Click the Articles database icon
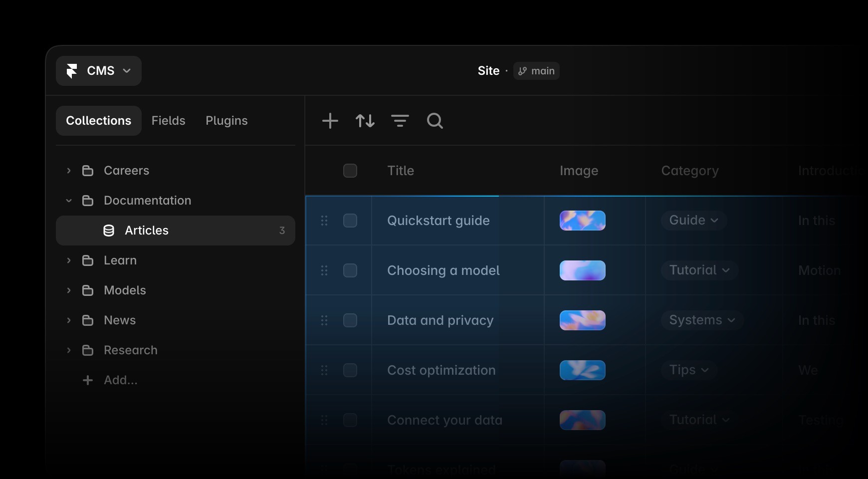The height and width of the screenshot is (479, 868). pyautogui.click(x=109, y=231)
